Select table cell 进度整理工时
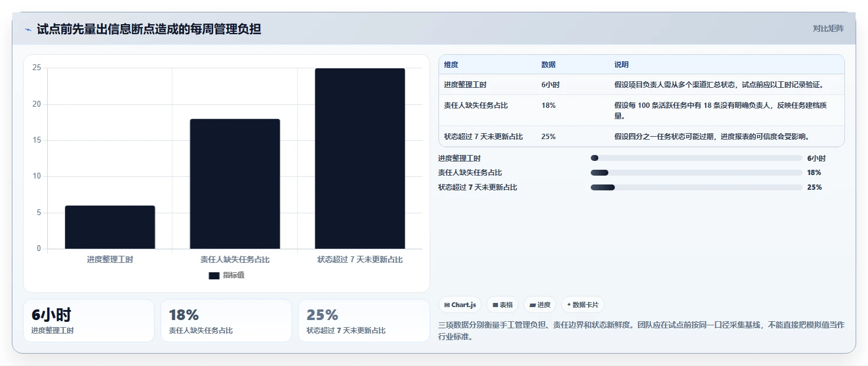868x366 pixels. (466, 85)
